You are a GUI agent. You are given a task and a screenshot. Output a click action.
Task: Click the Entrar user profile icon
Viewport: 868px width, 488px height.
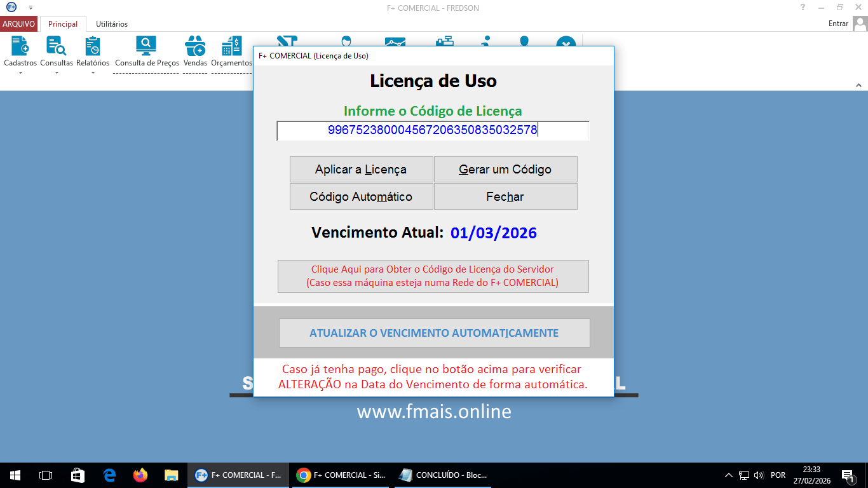862,23
